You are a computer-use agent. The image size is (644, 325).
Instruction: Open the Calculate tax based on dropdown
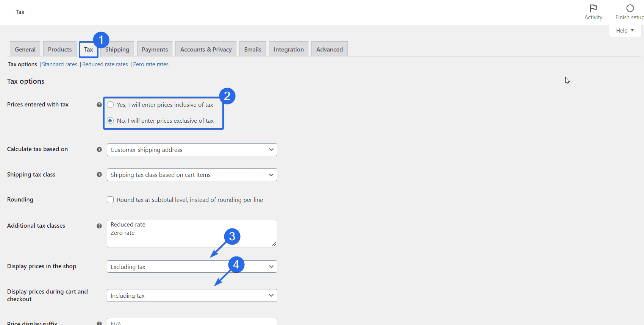192,150
